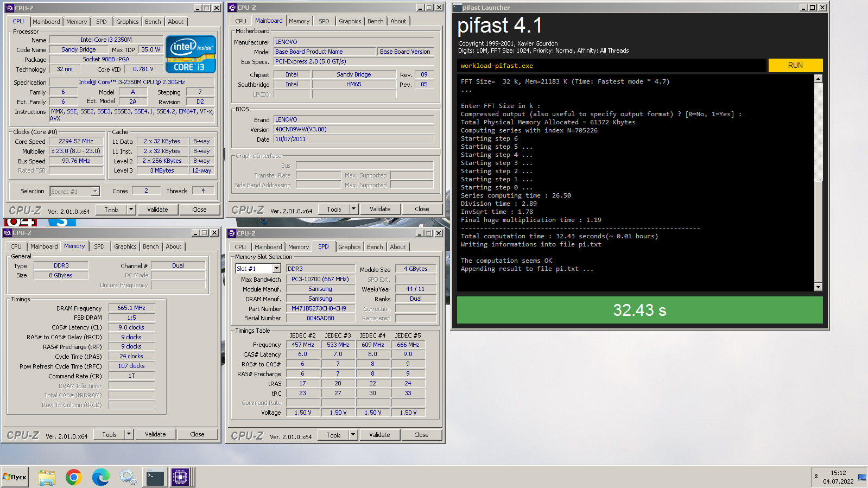Click BIOS Date 10/07/2011 field
The height and width of the screenshot is (488, 868).
click(354, 139)
